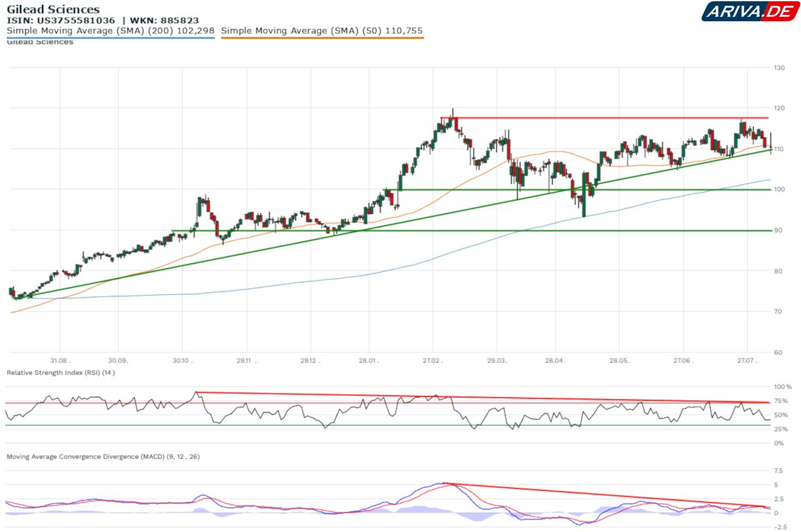Click the 31.08. date label
Image resolution: width=801 pixels, height=532 pixels.
tap(60, 361)
